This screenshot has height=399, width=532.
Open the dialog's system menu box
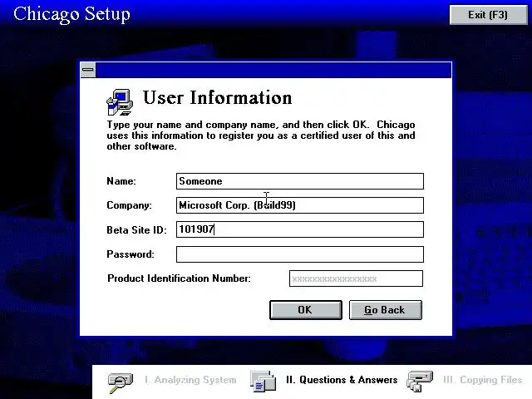point(88,70)
